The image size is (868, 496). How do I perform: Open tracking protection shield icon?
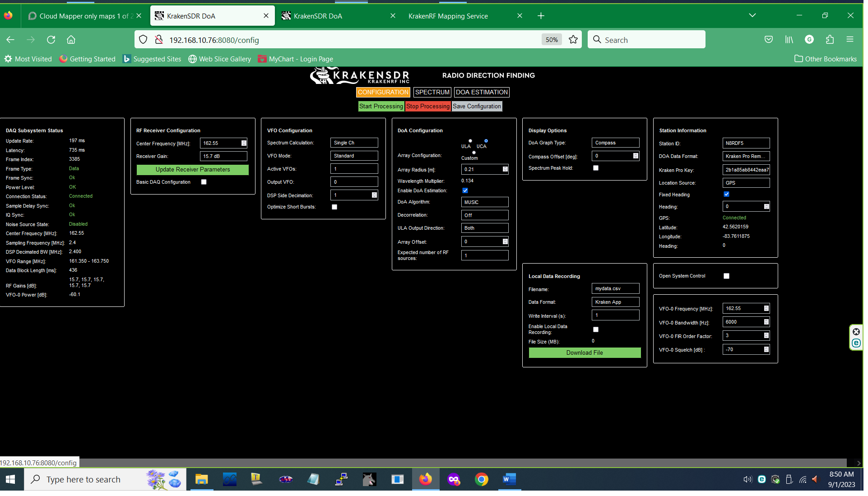pos(143,40)
